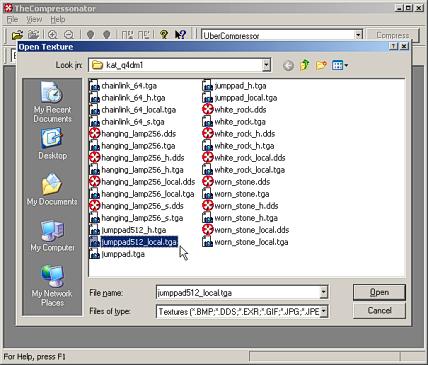
Task: Open My Documents shortcut
Action: point(52,189)
